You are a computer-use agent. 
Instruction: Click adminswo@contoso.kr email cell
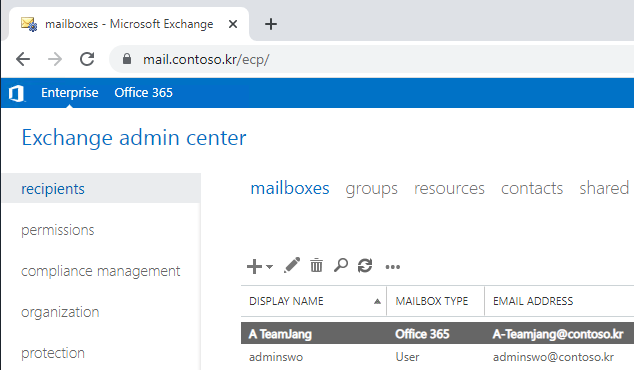[x=553, y=357]
